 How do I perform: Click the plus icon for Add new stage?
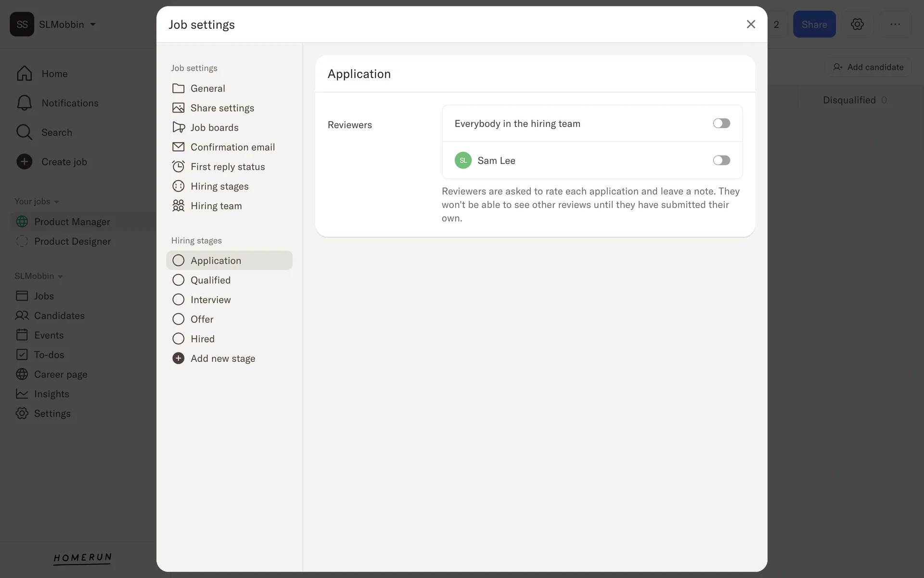[178, 358]
